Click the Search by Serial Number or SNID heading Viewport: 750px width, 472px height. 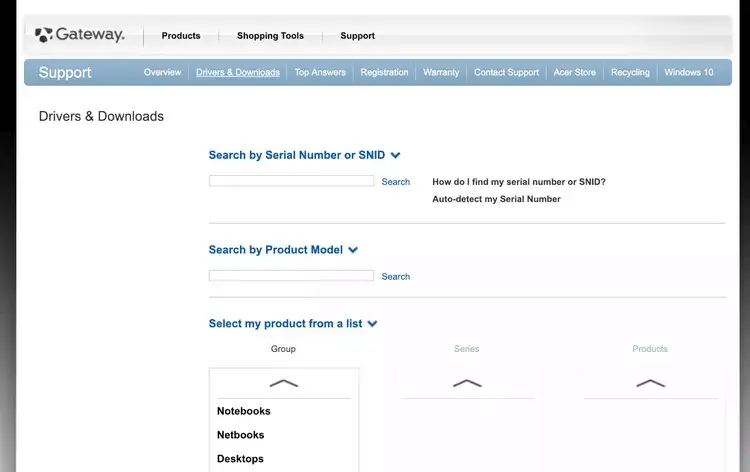click(x=297, y=155)
